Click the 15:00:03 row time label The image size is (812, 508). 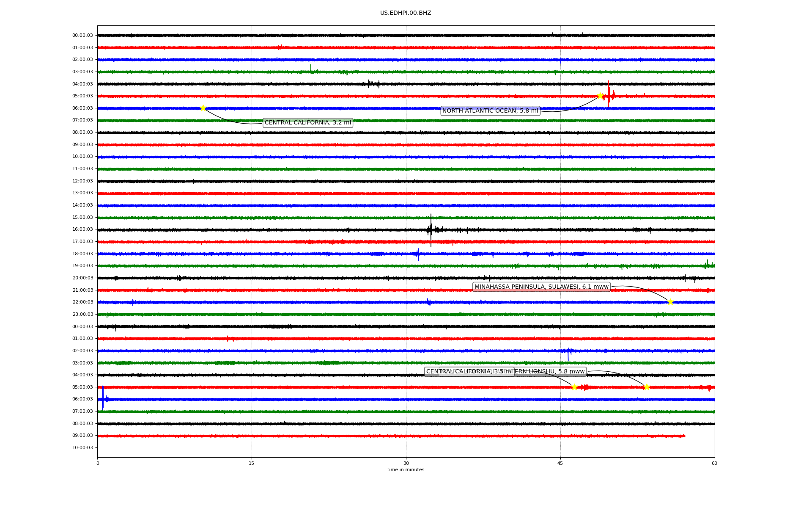[82, 218]
